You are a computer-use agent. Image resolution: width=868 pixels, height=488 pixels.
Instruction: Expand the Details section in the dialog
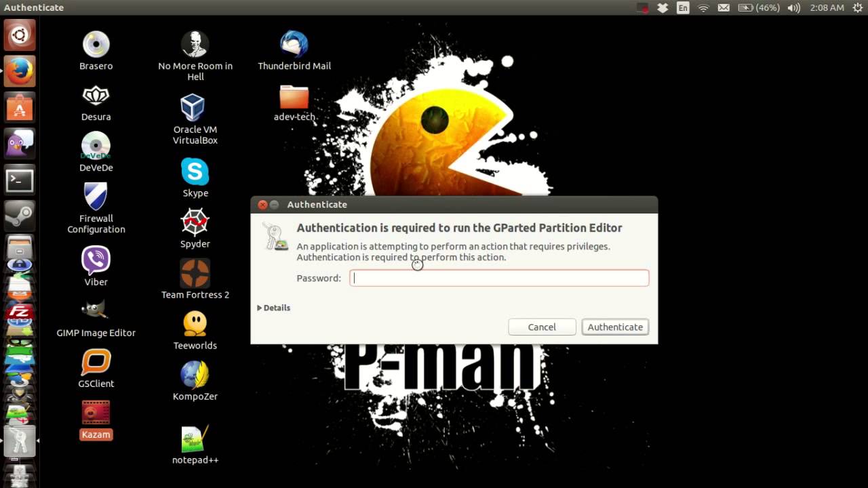click(x=273, y=308)
